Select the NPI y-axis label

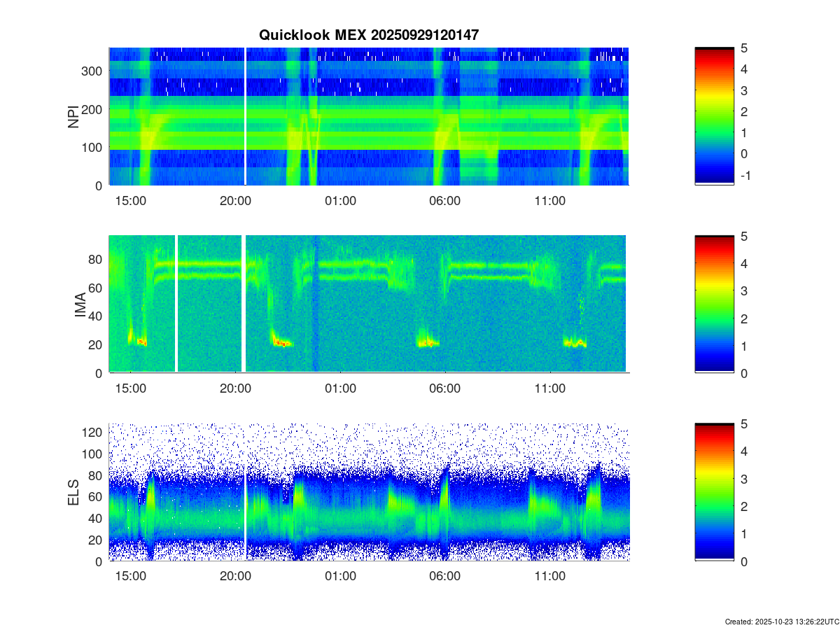click(x=73, y=116)
